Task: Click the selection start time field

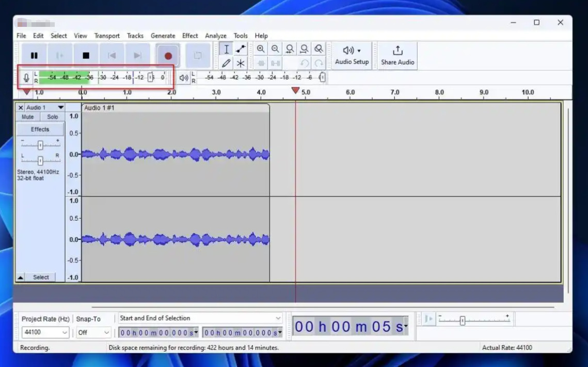Action: click(158, 333)
